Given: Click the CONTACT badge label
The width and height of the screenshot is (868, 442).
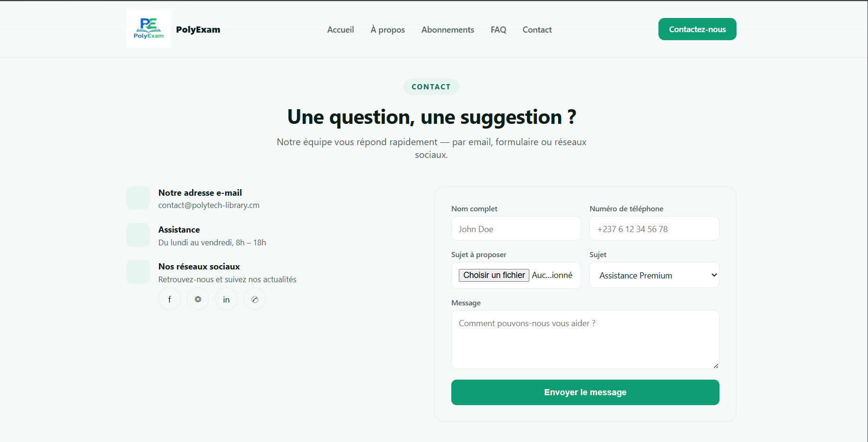Looking at the screenshot, I should click(x=431, y=87).
